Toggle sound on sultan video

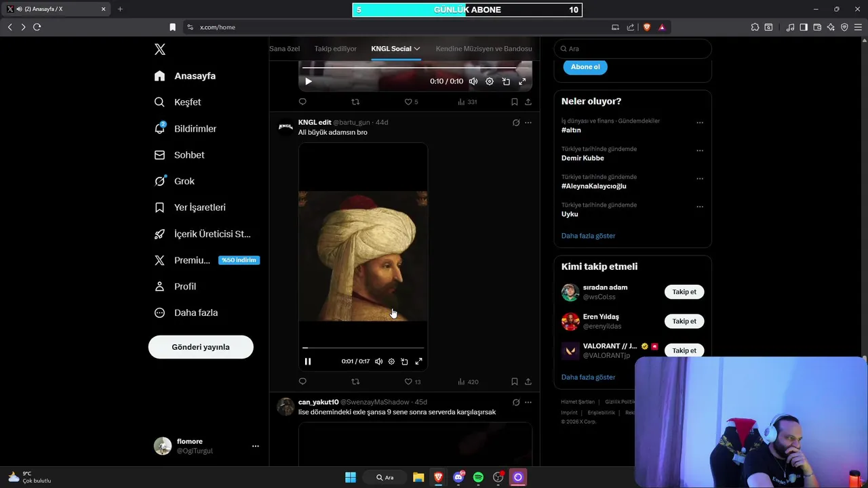[378, 361]
